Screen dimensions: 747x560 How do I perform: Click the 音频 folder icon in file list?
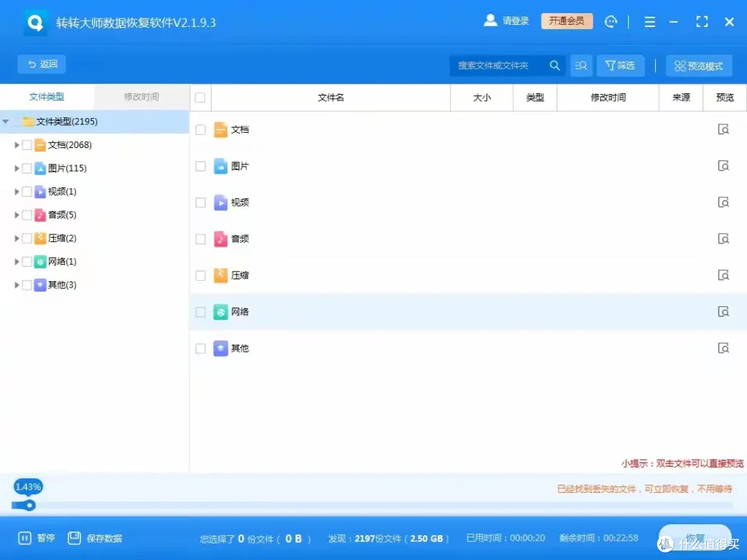220,239
